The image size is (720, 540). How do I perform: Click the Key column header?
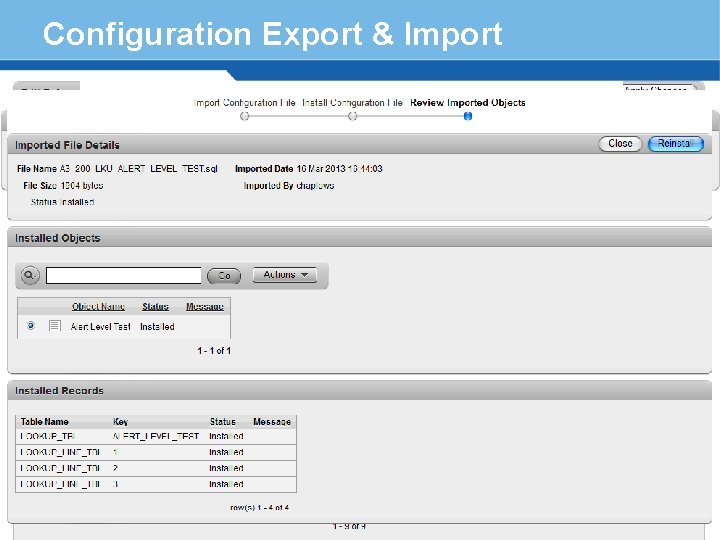tap(120, 422)
